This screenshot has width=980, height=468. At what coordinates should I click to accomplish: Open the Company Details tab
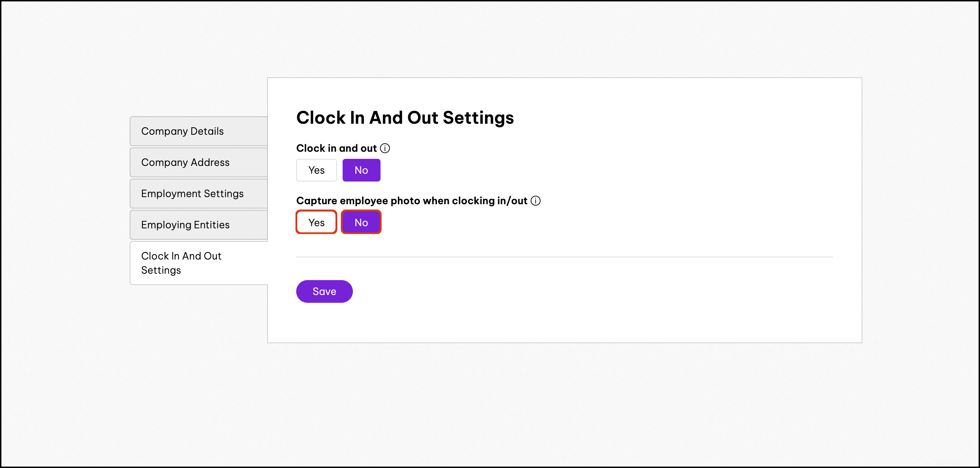click(199, 131)
